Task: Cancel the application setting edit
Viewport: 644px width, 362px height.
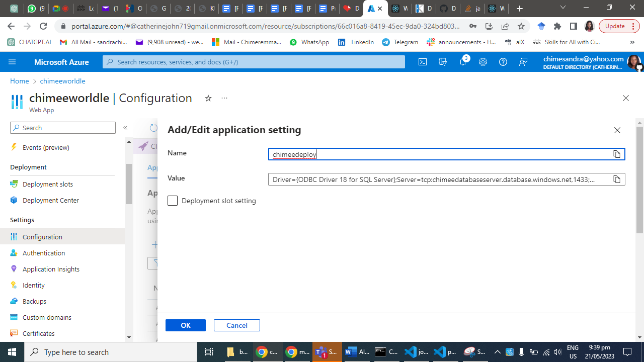Action: click(x=237, y=325)
